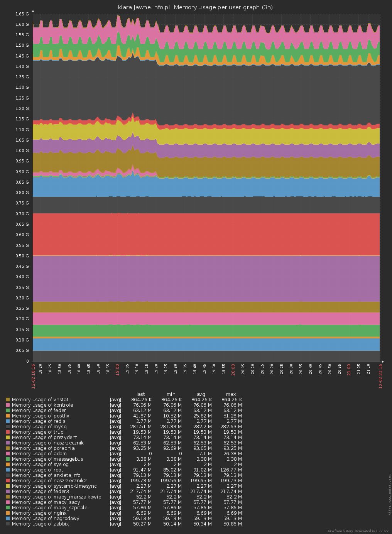The image size is (392, 534).
Task: Click the root legend color swatch
Action: 8,470
